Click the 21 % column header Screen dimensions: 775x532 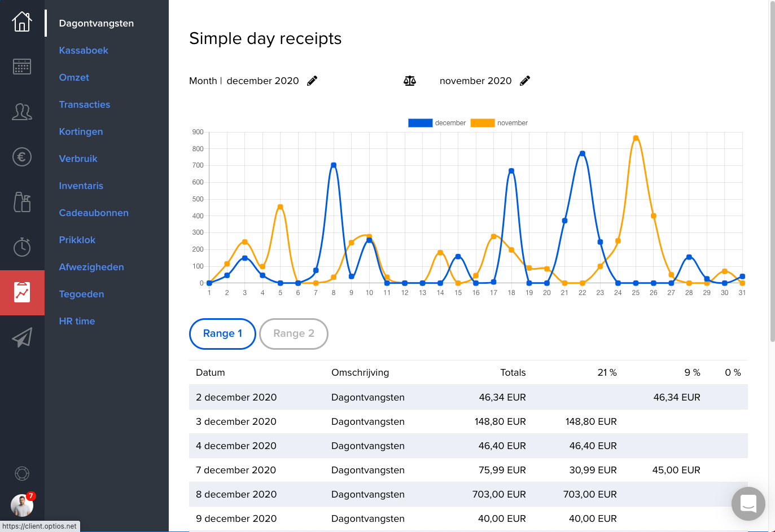[607, 372]
